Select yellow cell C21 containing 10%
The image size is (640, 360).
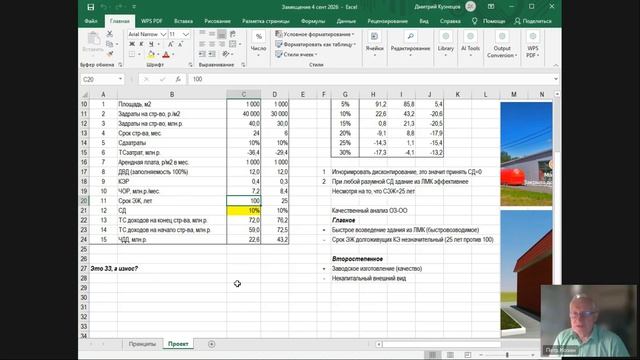click(244, 211)
